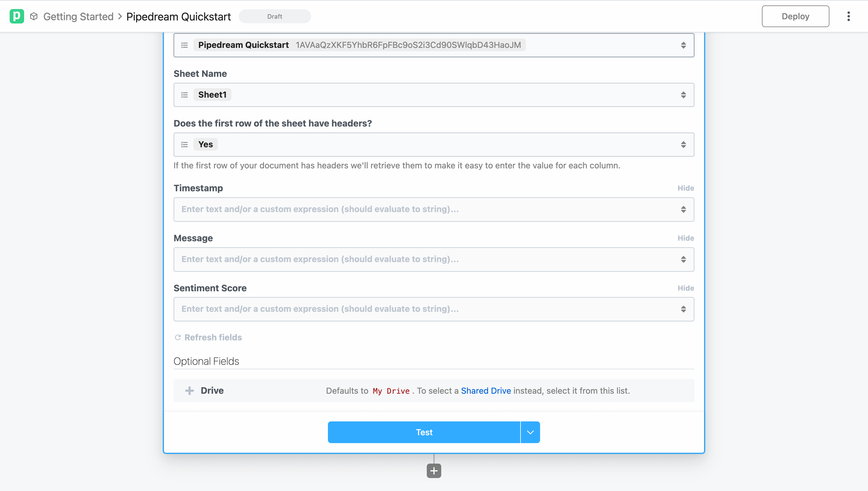Open the three-dot workflow options menu
This screenshot has width=868, height=491.
(848, 16)
